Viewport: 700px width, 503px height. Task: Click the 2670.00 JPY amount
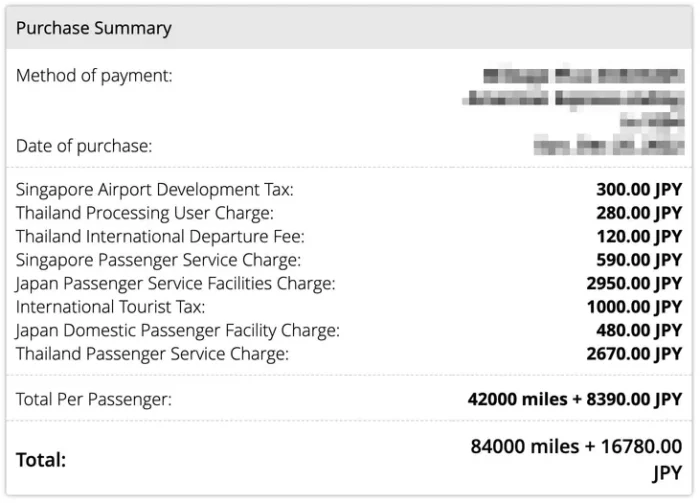coord(634,354)
